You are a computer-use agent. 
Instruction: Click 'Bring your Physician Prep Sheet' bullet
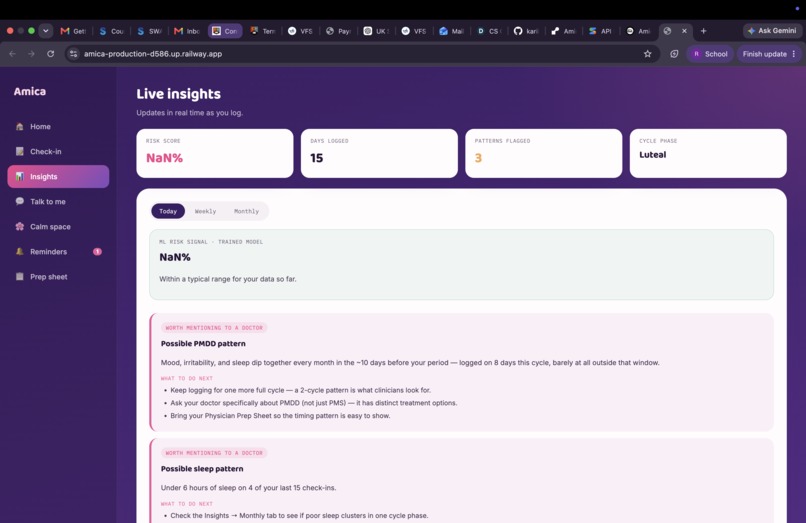[280, 416]
